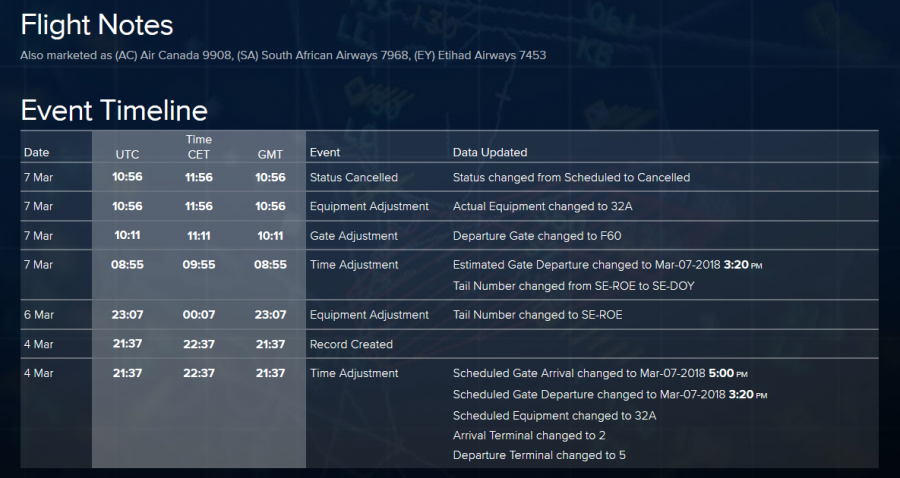Select the 00:07 CET time cell

coord(198,315)
